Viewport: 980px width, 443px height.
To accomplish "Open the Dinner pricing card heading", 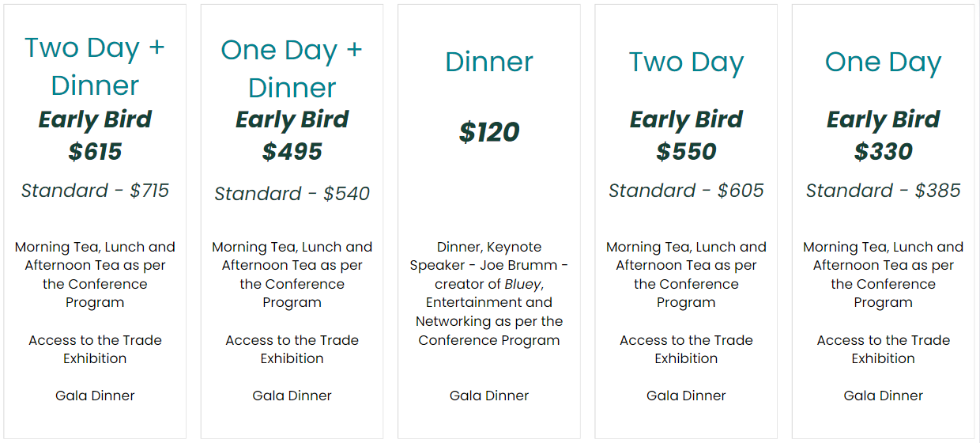I will tap(489, 62).
